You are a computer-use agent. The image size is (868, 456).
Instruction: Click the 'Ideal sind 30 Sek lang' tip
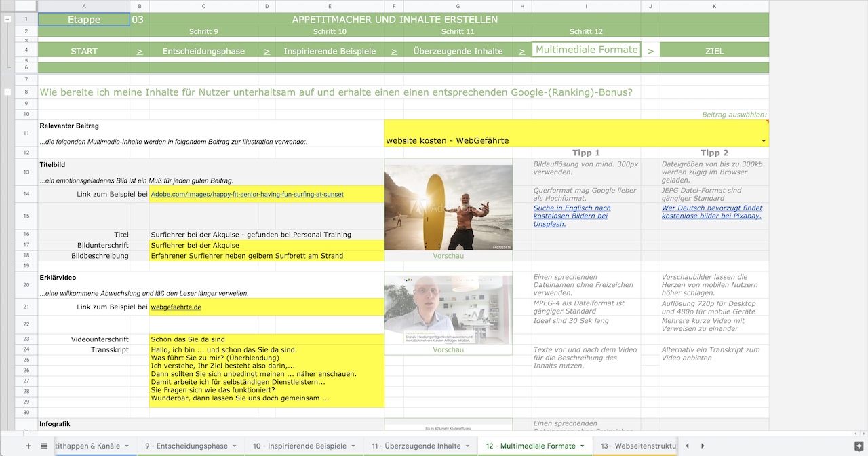(x=571, y=320)
